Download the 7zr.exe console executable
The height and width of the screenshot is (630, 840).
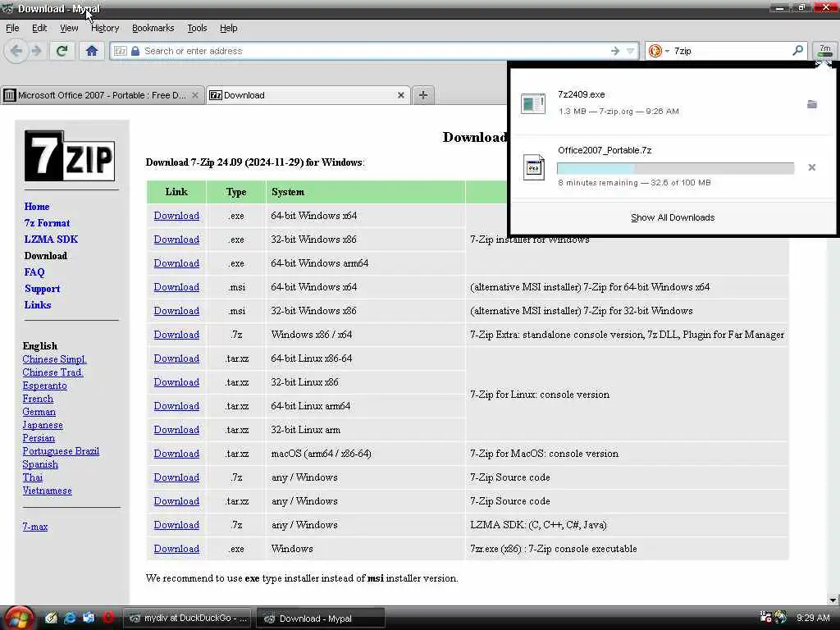pyautogui.click(x=176, y=549)
